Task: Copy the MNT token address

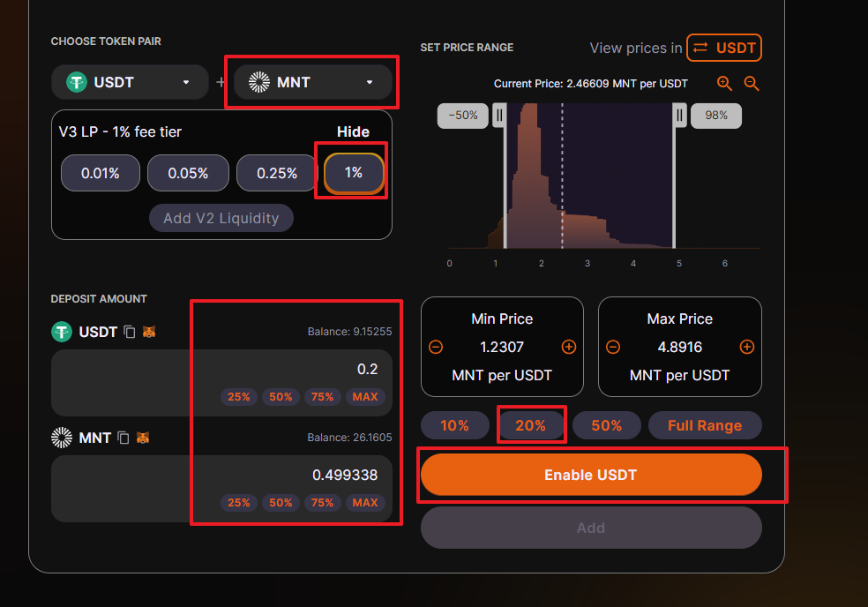Action: tap(123, 438)
